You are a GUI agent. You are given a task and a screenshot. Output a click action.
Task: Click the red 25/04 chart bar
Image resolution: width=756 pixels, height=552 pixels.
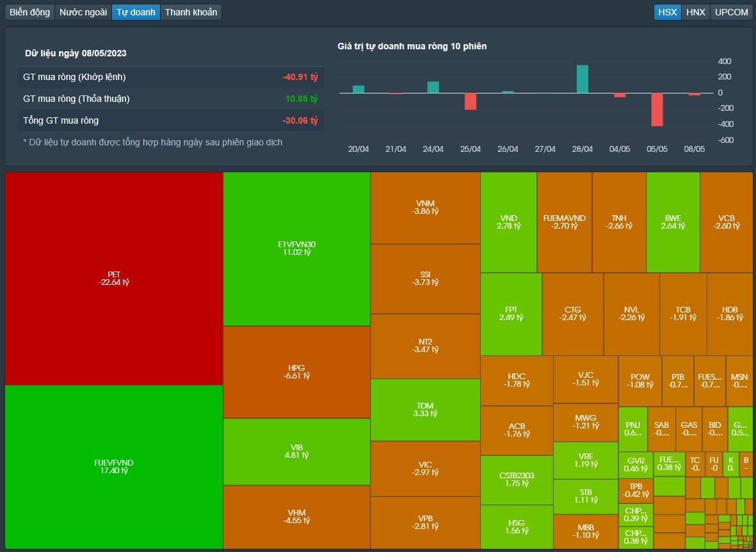pos(470,101)
